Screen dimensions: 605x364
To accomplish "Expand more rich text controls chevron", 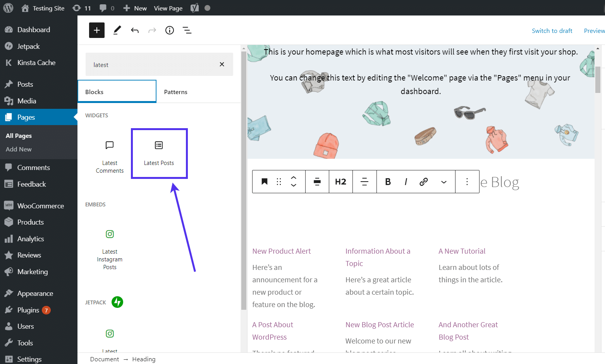I will click(444, 182).
